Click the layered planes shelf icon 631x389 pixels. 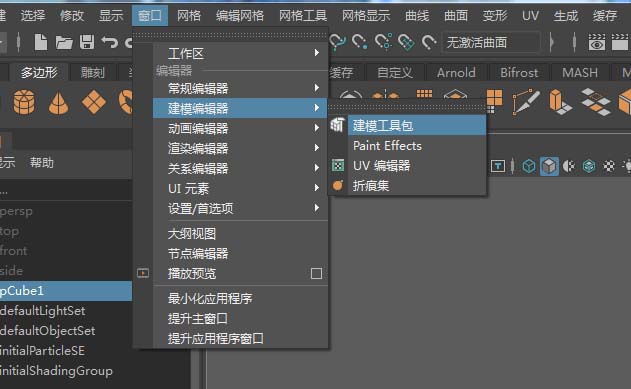point(596,102)
